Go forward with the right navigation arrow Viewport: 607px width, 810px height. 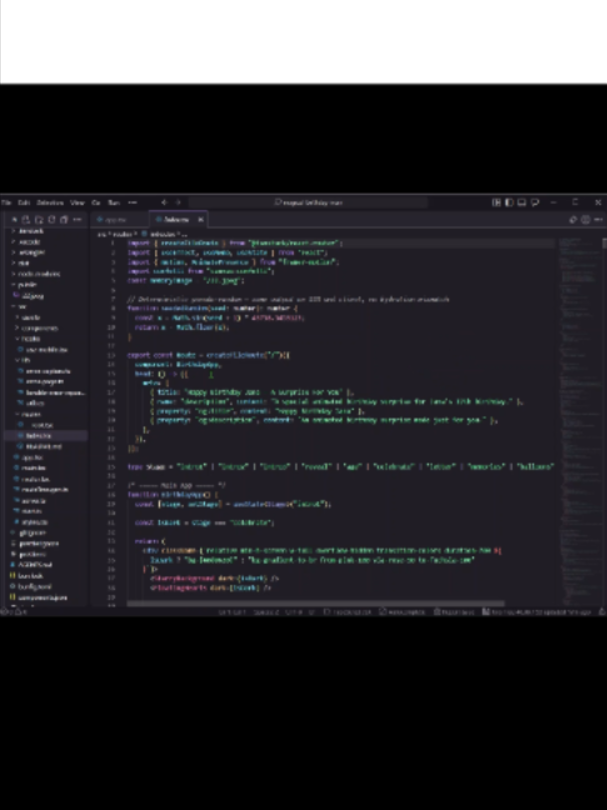point(178,202)
